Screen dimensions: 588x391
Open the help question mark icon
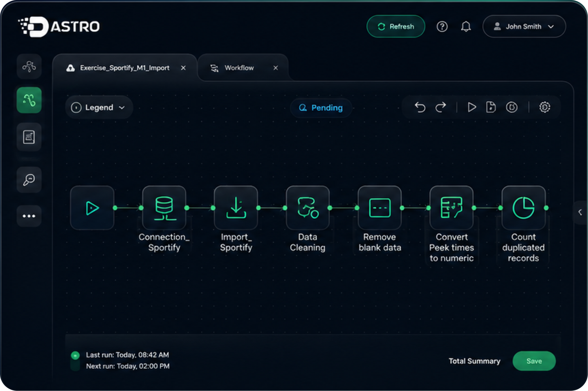pyautogui.click(x=442, y=27)
